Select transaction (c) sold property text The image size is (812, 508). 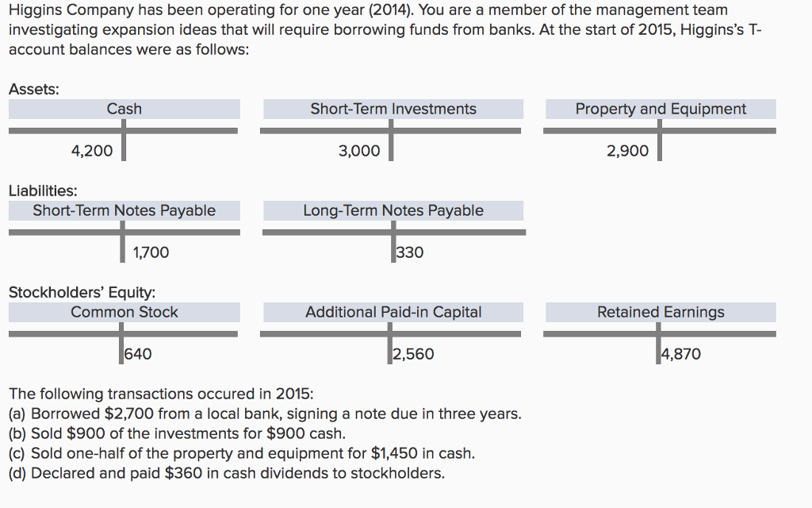242,453
